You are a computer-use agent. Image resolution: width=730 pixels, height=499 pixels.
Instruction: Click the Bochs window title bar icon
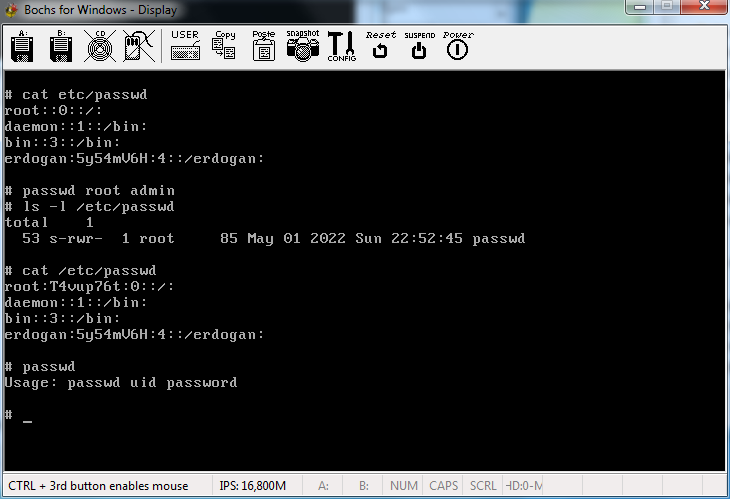[x=12, y=10]
